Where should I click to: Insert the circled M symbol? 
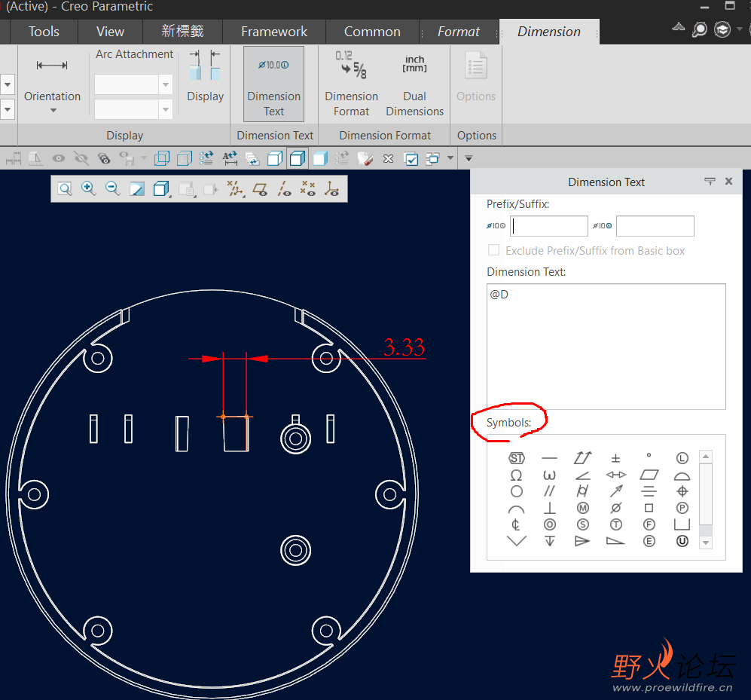pyautogui.click(x=582, y=508)
